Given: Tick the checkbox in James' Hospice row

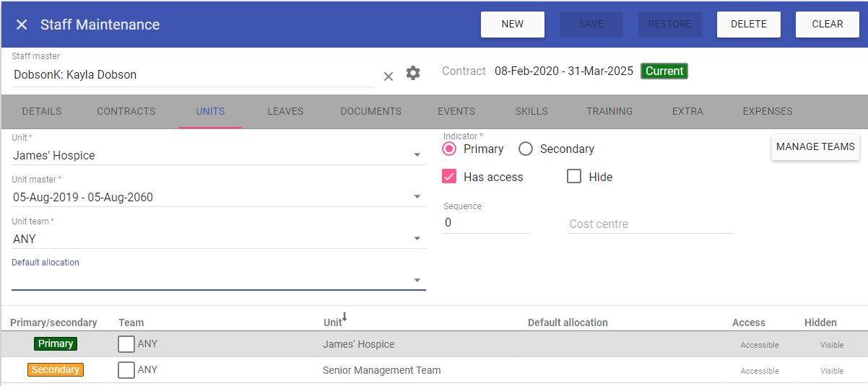Looking at the screenshot, I should tap(126, 344).
